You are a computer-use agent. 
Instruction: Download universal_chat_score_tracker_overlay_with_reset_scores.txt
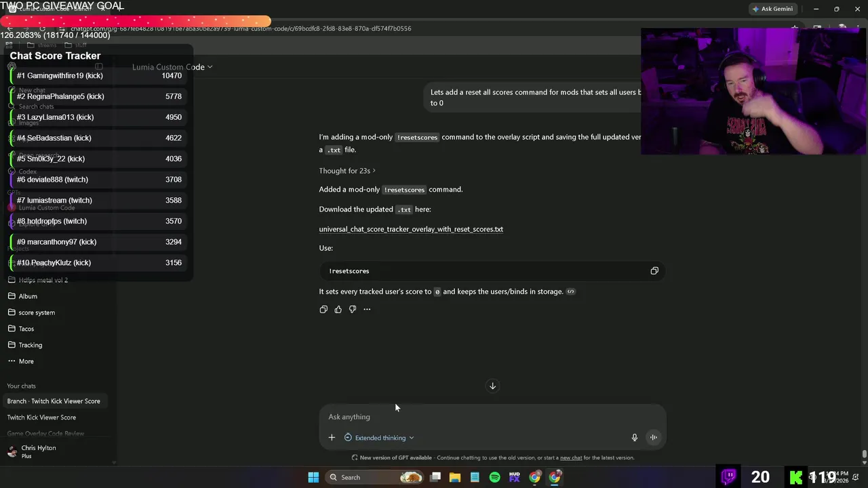pyautogui.click(x=411, y=229)
